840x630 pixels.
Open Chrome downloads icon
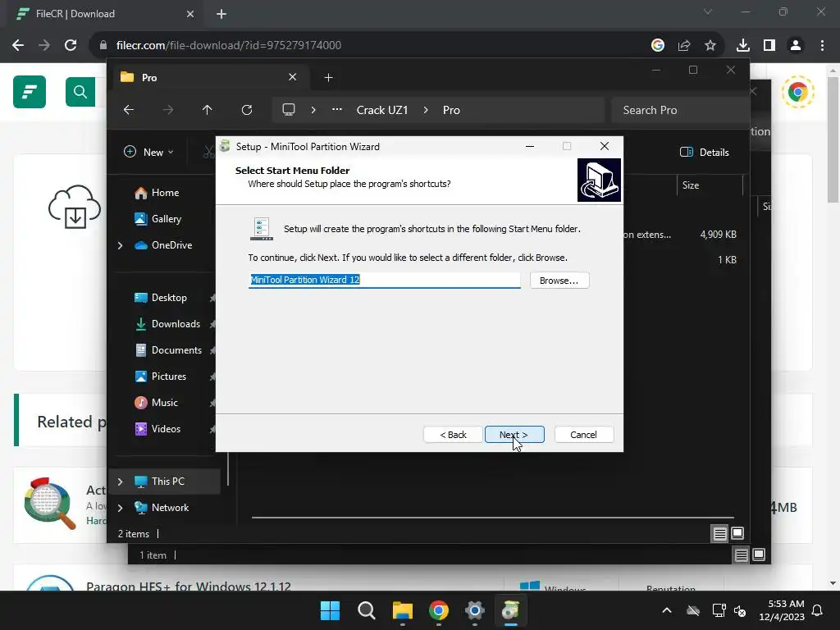point(743,45)
